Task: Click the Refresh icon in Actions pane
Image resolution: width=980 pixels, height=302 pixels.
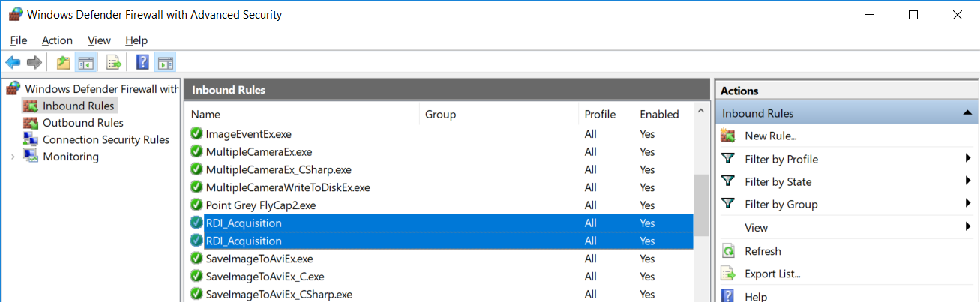Action: pyautogui.click(x=727, y=251)
